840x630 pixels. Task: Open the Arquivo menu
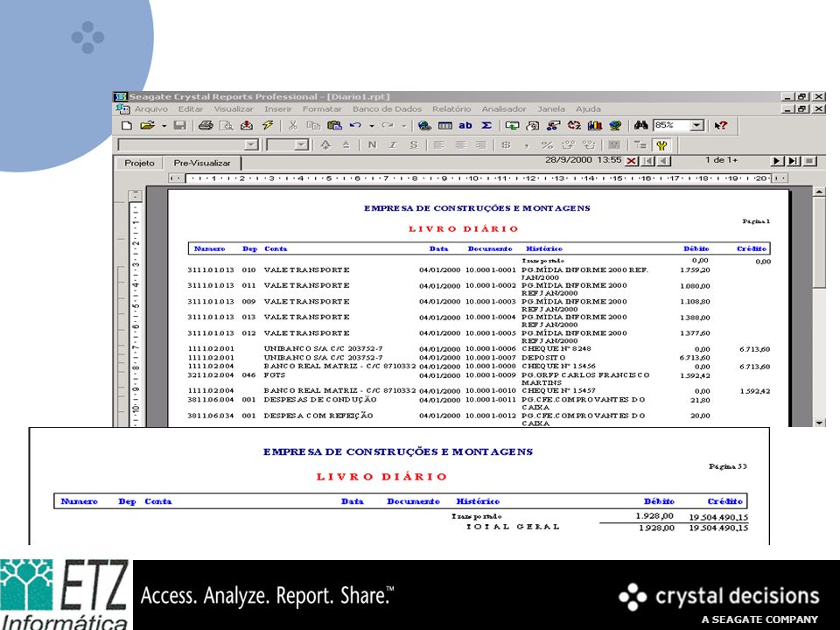pyautogui.click(x=151, y=108)
